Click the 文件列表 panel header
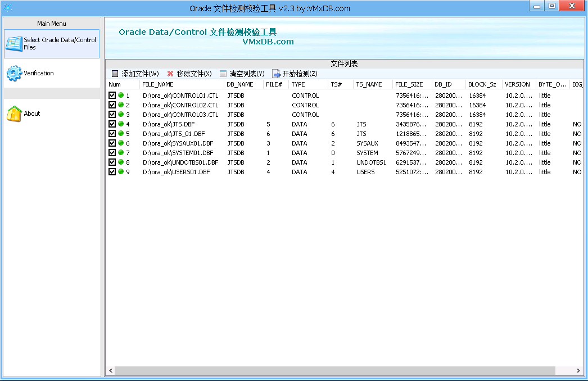The height and width of the screenshot is (381, 588). (x=344, y=63)
